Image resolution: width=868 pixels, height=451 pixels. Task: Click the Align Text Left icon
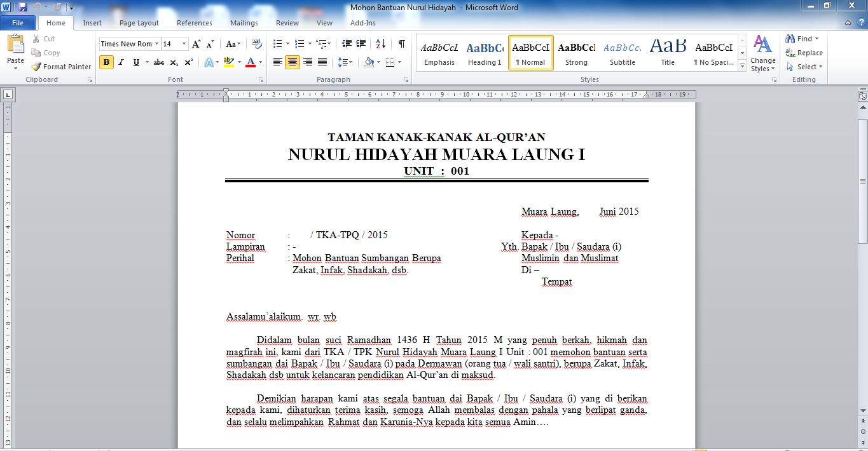278,62
